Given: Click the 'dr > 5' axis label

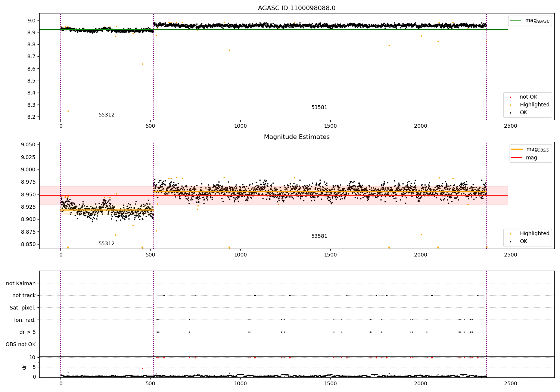Looking at the screenshot, I should tap(28, 332).
